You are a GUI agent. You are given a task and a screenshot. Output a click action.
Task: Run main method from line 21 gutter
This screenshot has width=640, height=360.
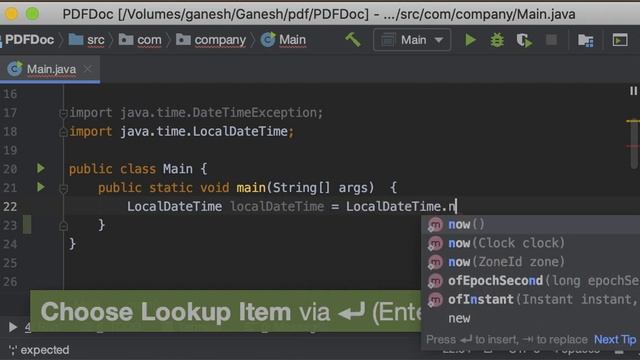tap(40, 187)
